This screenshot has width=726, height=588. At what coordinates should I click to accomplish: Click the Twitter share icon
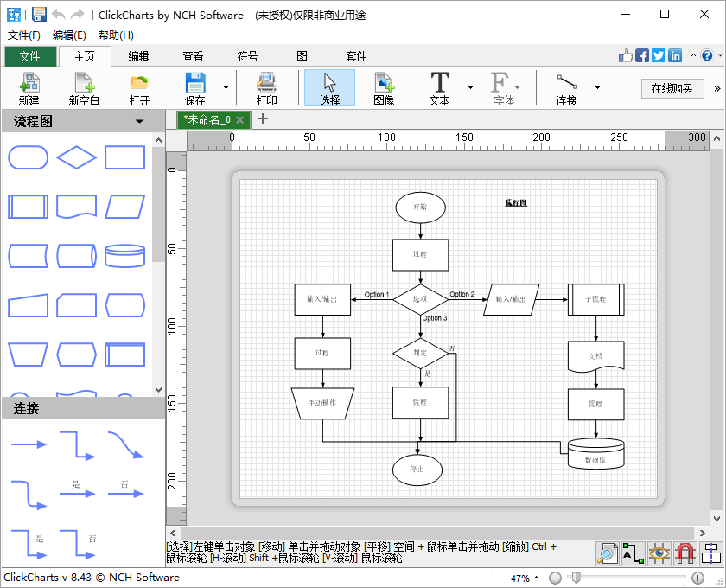point(659,55)
